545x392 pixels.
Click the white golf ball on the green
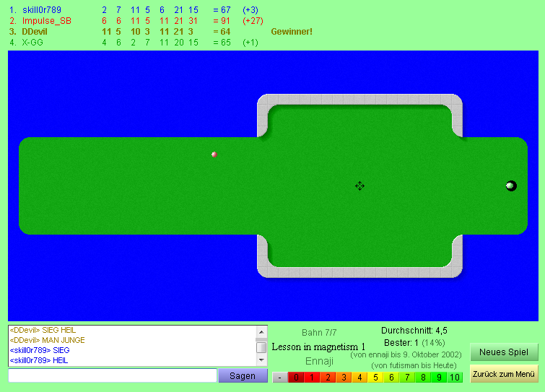click(510, 186)
